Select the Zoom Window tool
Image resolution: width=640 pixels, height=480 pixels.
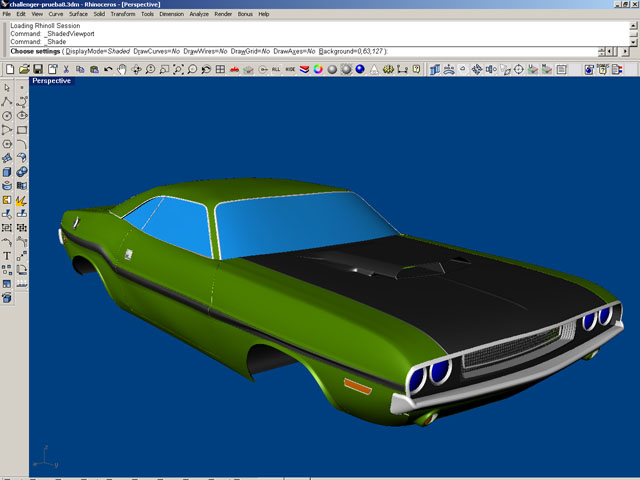(164, 69)
